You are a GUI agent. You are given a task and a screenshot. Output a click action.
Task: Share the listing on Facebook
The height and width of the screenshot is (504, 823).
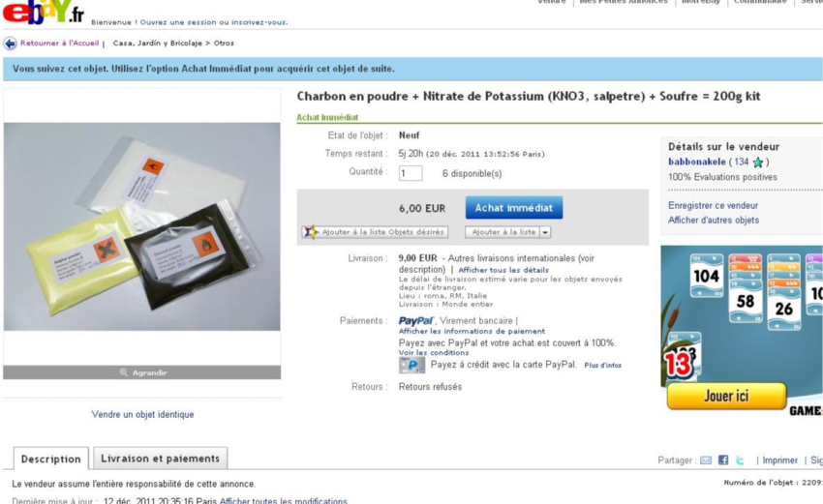pos(723,460)
